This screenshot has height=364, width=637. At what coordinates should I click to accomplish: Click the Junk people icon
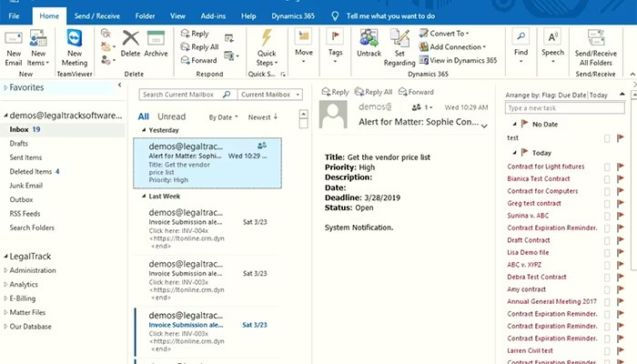106,60
